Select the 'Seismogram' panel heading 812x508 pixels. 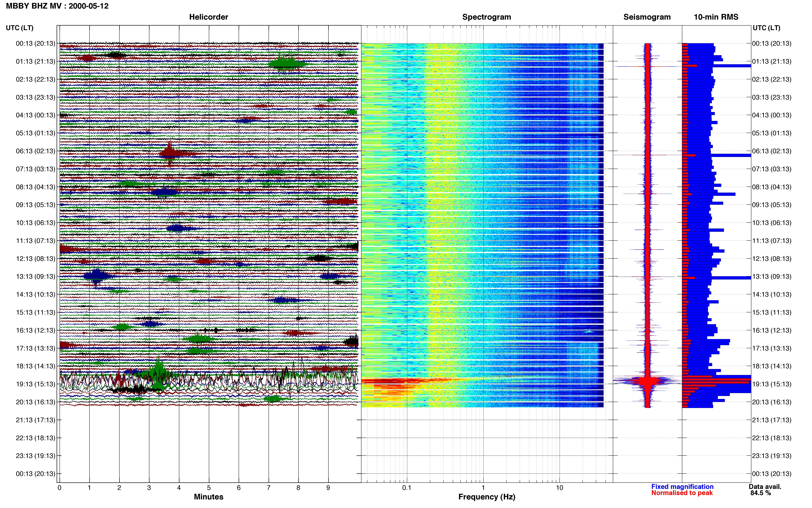click(x=647, y=17)
